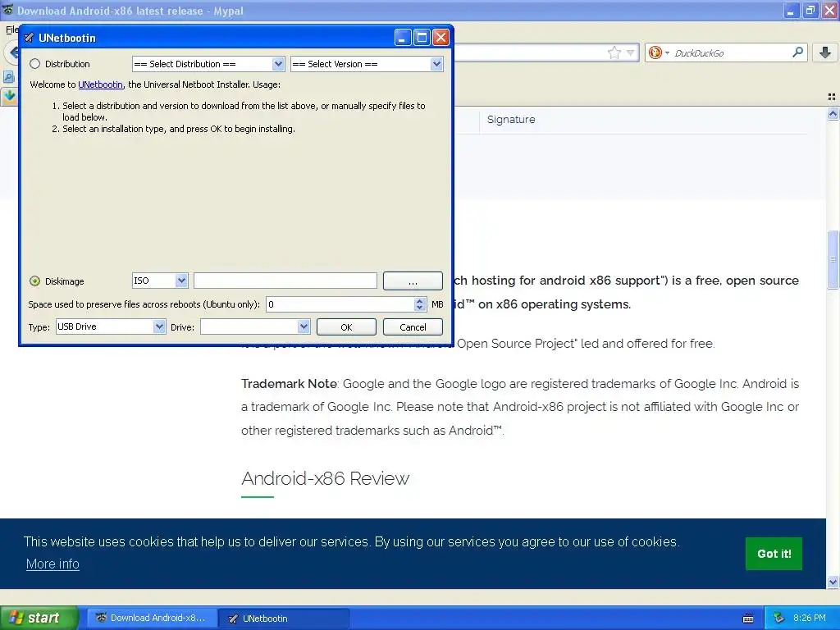The width and height of the screenshot is (840, 630).
Task: Bookmark page with the star icon in Mypal
Action: tap(614, 52)
